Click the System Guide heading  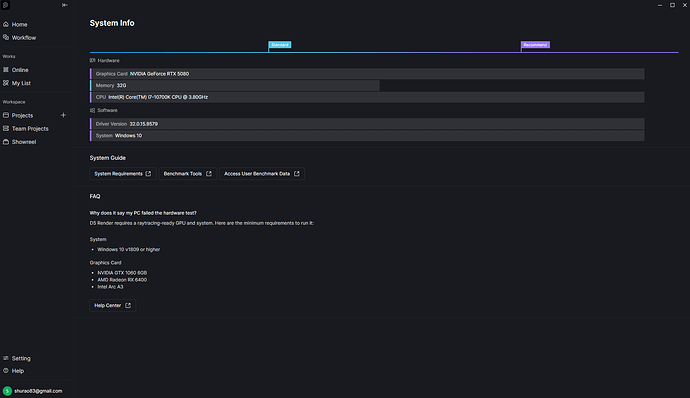(108, 158)
